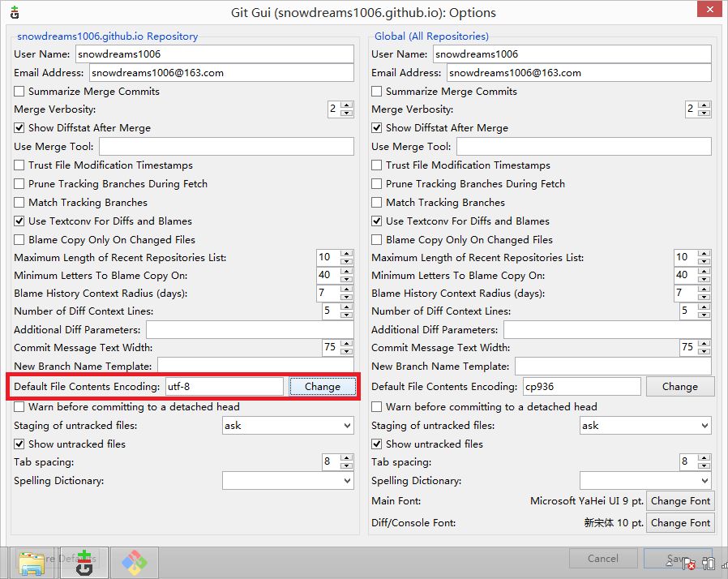Viewport: 728px width, 579px height.
Task: Click global Use Merge Tool field
Action: tap(584, 146)
